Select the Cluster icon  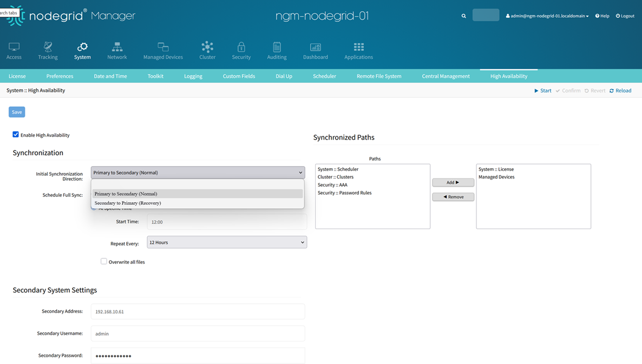[x=207, y=48]
